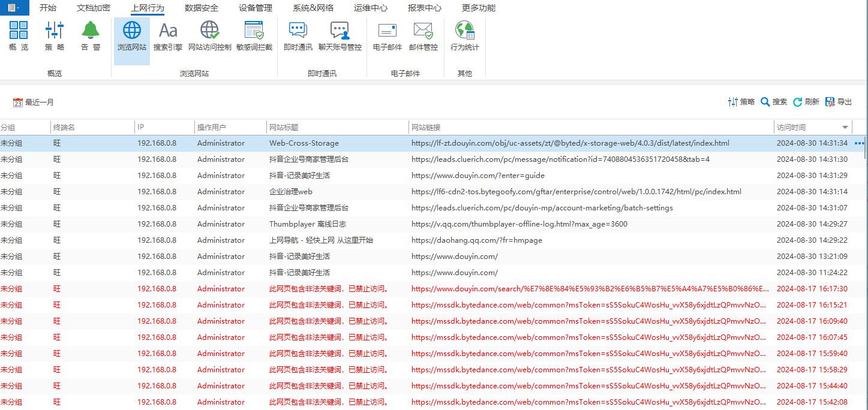Select the blocked row at 16:15:21
This screenshot has height=410, width=868.
432,305
